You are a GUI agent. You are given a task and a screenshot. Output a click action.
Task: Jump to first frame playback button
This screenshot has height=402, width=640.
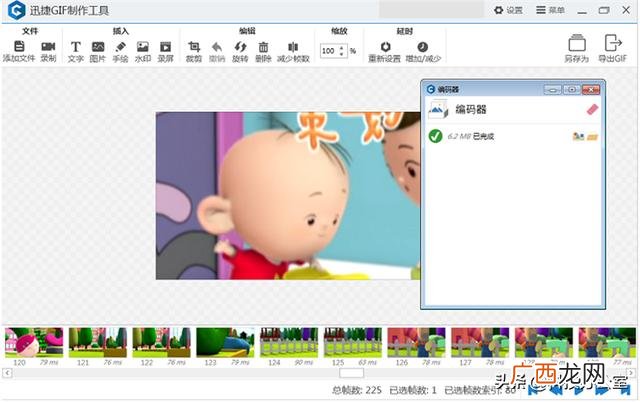pos(533,390)
